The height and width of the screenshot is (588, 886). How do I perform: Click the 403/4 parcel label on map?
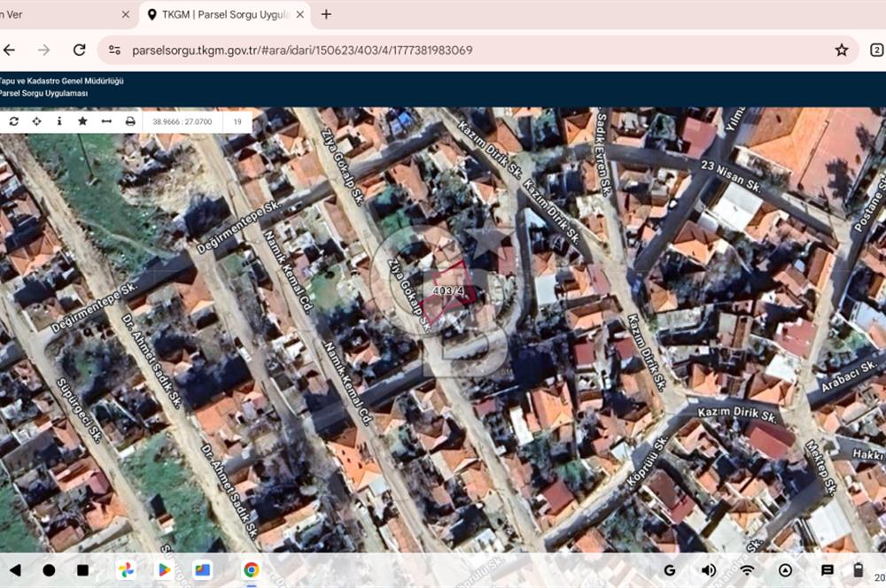[448, 290]
